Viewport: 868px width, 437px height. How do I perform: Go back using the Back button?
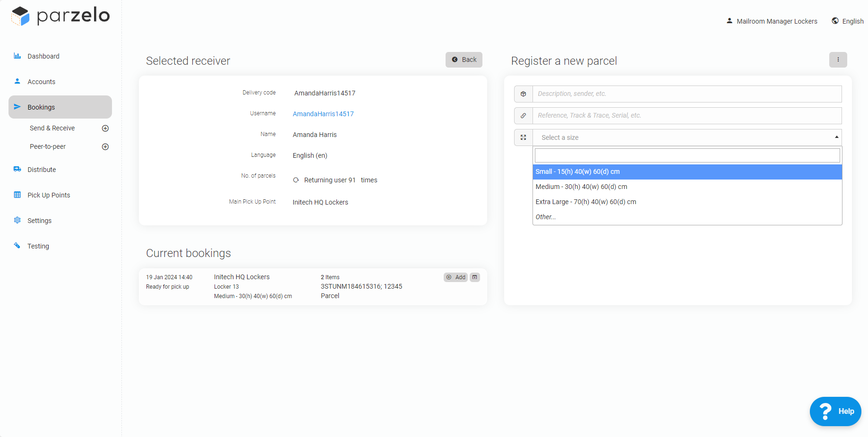[x=464, y=60]
